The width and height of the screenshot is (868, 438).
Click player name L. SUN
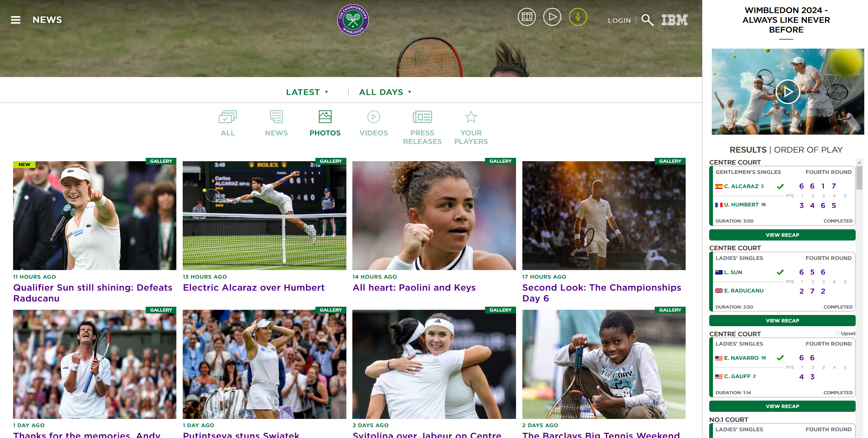pos(733,272)
